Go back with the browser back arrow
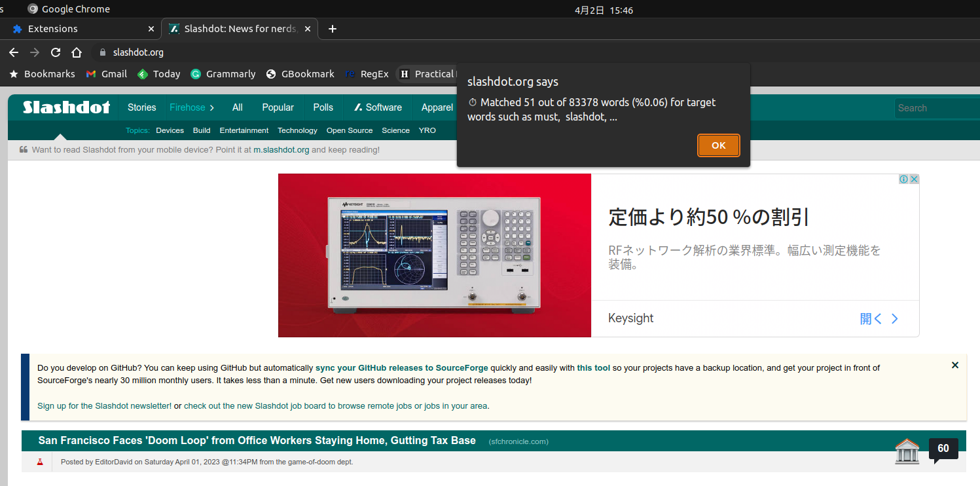 14,52
